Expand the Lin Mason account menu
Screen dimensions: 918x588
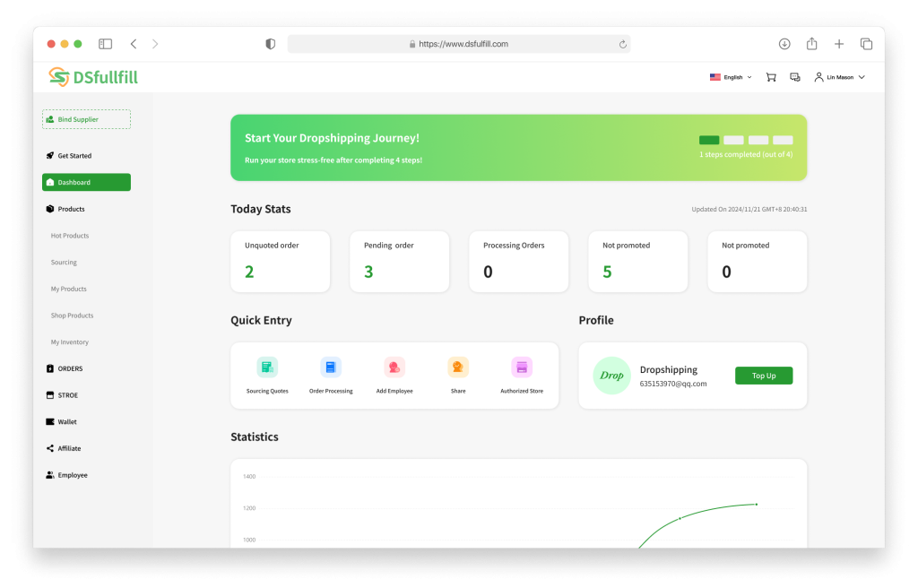[x=839, y=77]
